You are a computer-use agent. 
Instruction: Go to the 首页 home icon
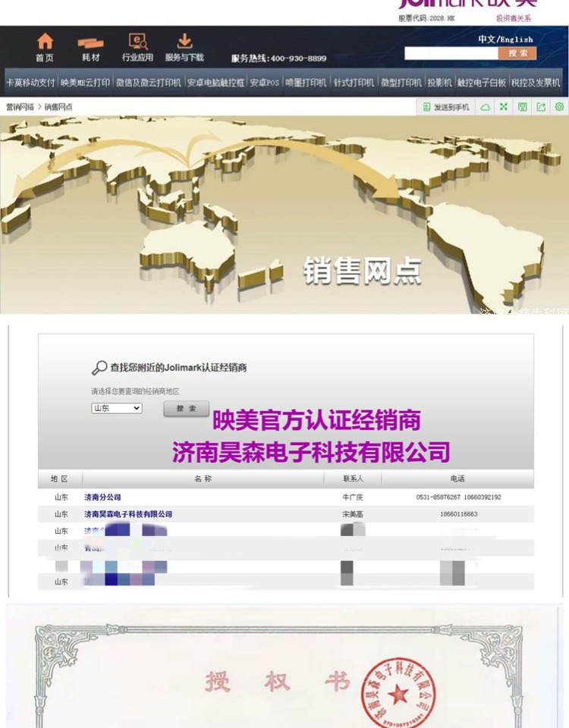click(45, 42)
